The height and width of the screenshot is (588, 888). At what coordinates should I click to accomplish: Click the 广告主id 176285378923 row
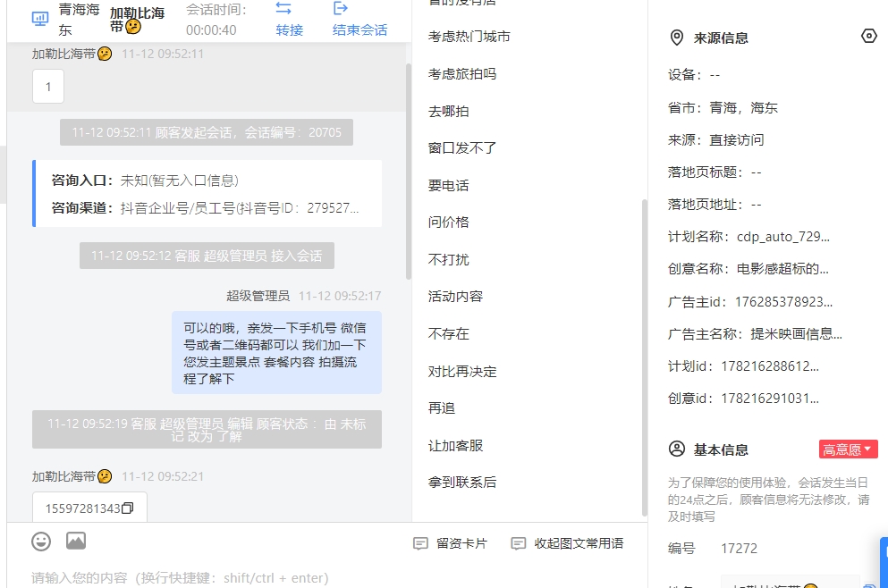(x=750, y=302)
